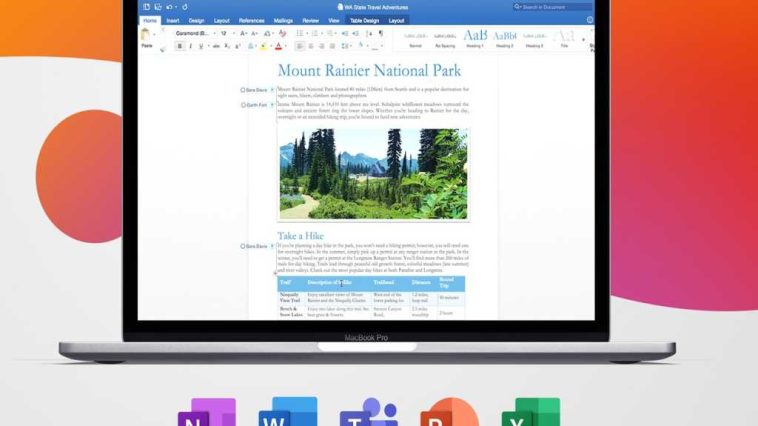758x426 pixels.
Task: Click the Redo icon in title bar
Action: pos(185,7)
